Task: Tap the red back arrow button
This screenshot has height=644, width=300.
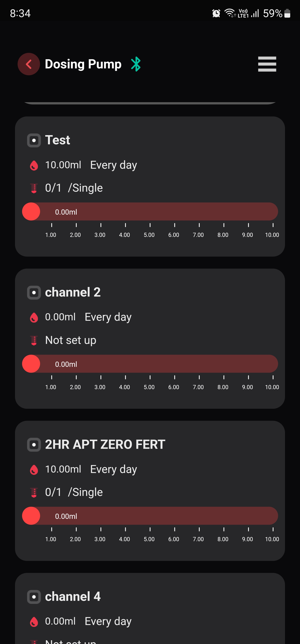Action: [x=29, y=64]
